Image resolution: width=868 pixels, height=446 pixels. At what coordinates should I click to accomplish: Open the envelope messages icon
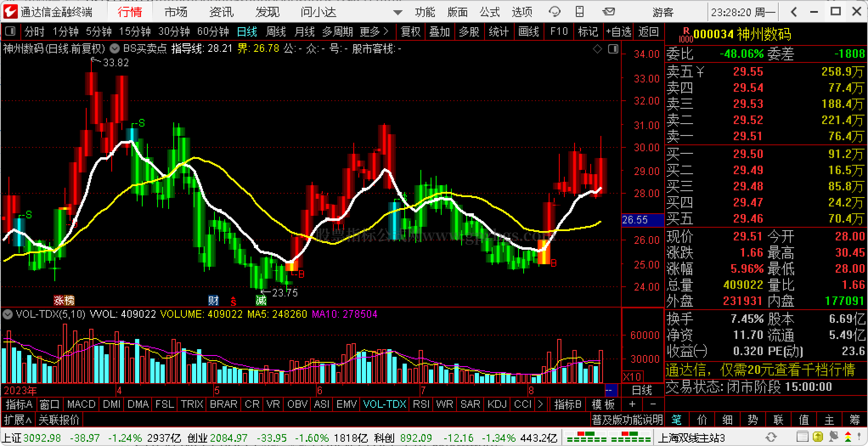tap(609, 12)
